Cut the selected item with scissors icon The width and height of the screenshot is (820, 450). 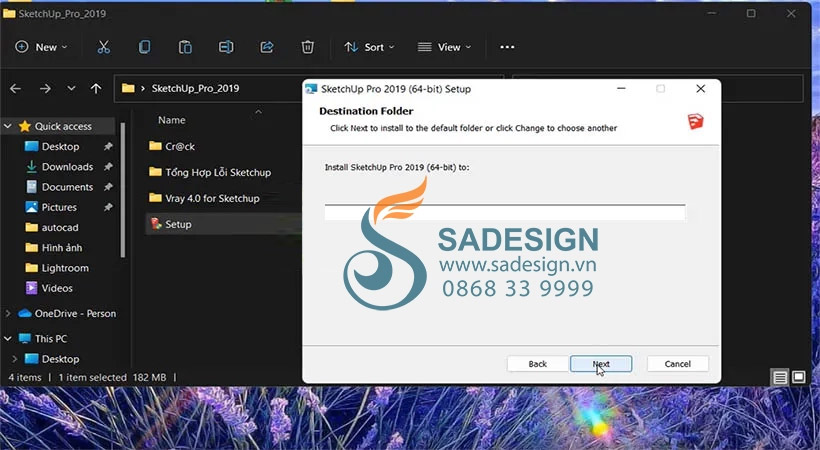click(x=104, y=47)
